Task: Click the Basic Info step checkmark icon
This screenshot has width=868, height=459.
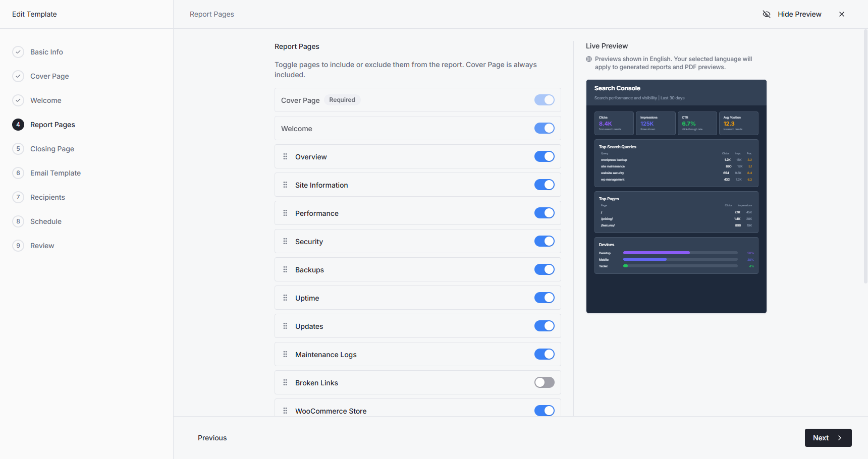Action: [x=18, y=52]
